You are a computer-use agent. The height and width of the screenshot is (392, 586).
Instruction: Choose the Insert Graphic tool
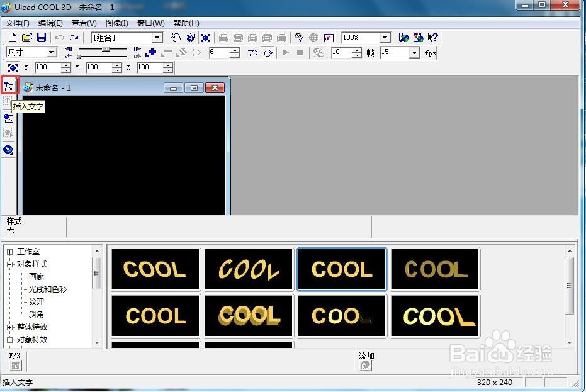tap(8, 118)
